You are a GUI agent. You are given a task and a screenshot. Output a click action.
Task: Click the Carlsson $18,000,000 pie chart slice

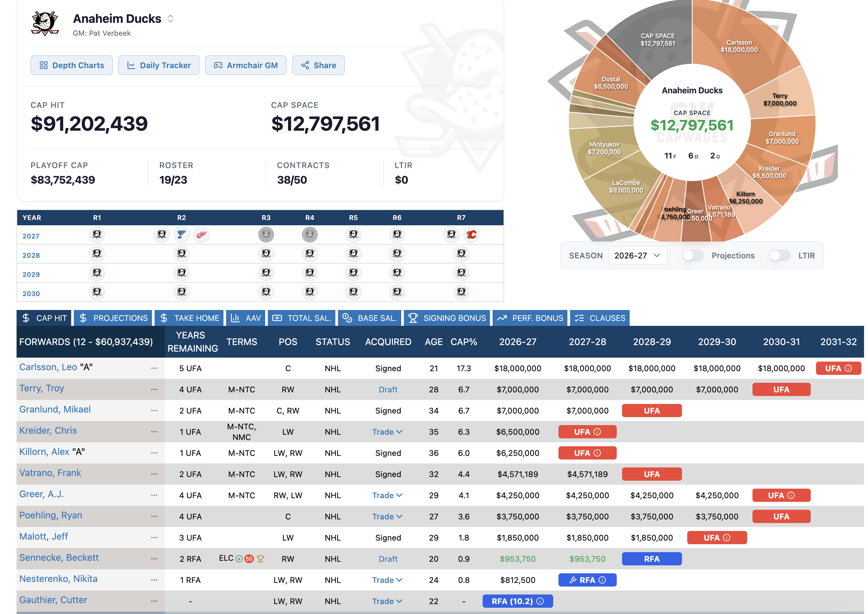click(739, 46)
